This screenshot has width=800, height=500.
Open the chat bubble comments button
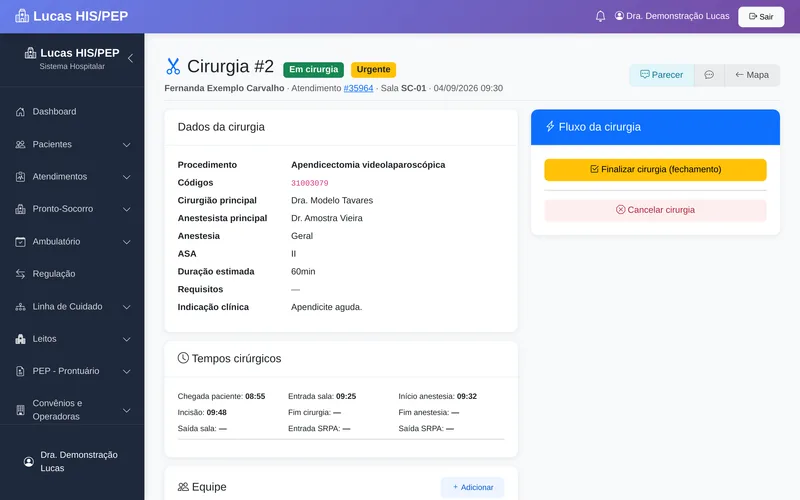709,75
